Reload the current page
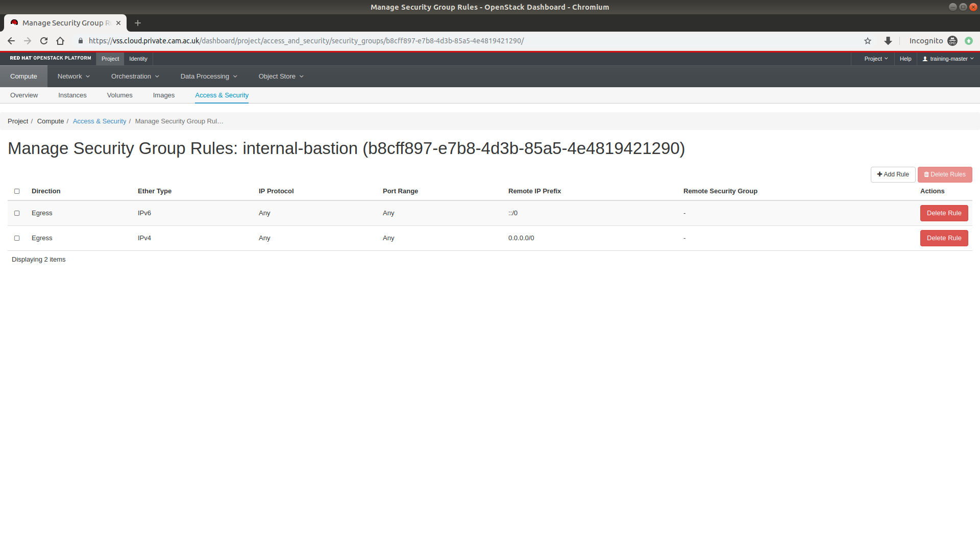 pyautogui.click(x=44, y=41)
